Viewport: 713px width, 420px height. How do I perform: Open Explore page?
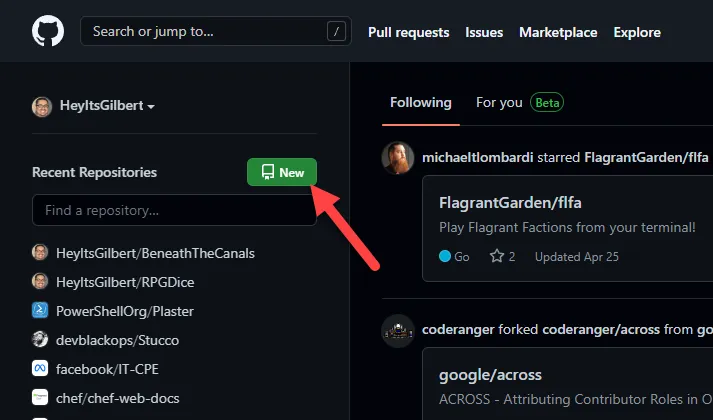tap(637, 32)
